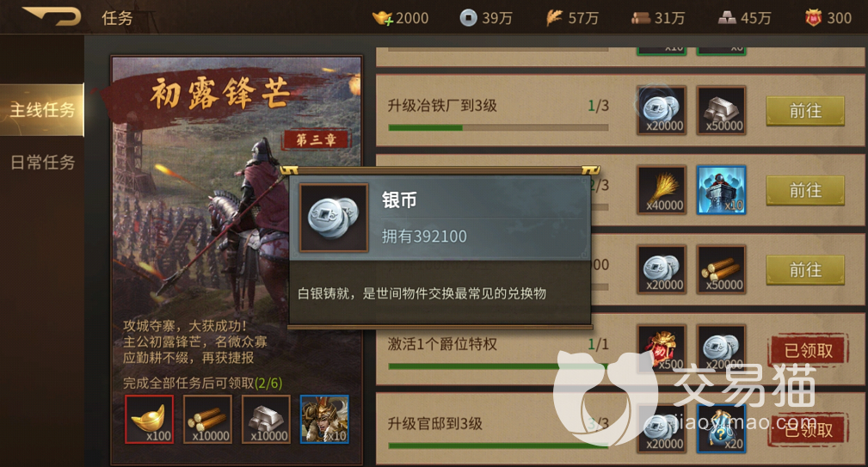The image size is (868, 467).
Task: Switch to the 日常任务 tab
Action: [x=42, y=163]
